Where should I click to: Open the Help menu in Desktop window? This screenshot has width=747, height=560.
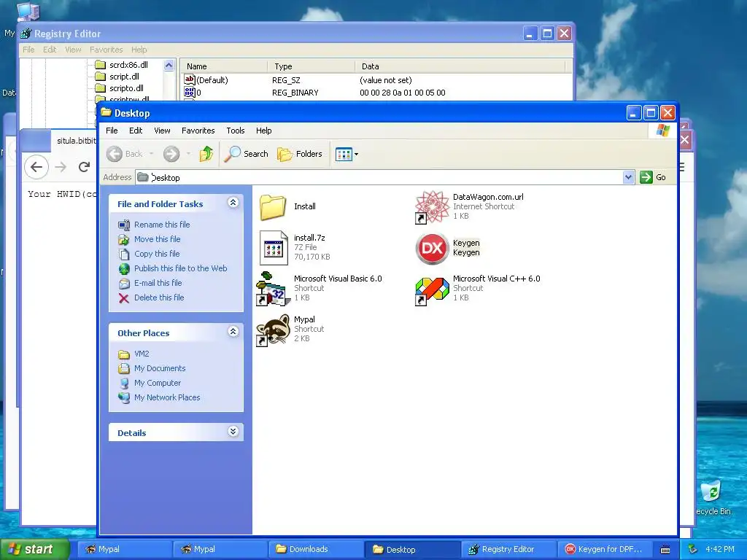(x=263, y=131)
